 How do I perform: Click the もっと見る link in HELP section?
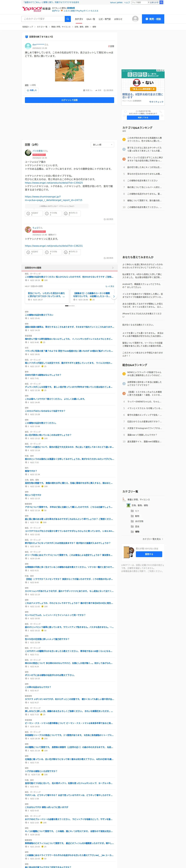point(110,286)
